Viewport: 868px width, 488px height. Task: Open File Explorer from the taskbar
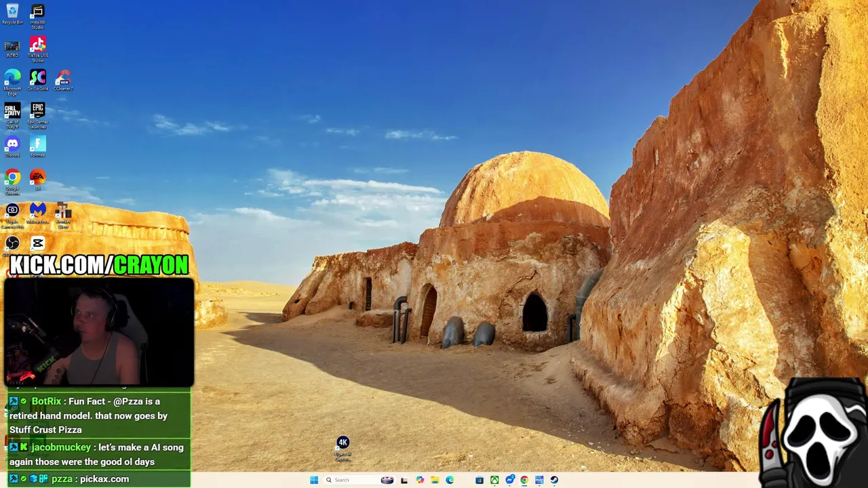pos(435,480)
